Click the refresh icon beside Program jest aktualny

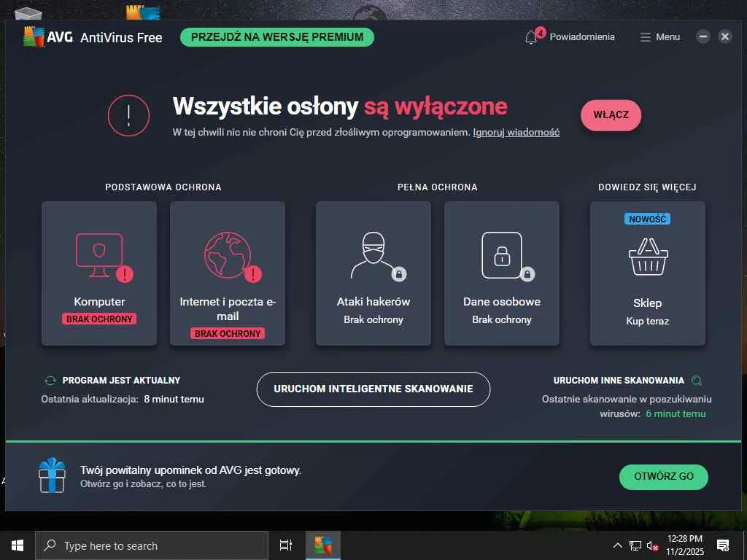[50, 381]
